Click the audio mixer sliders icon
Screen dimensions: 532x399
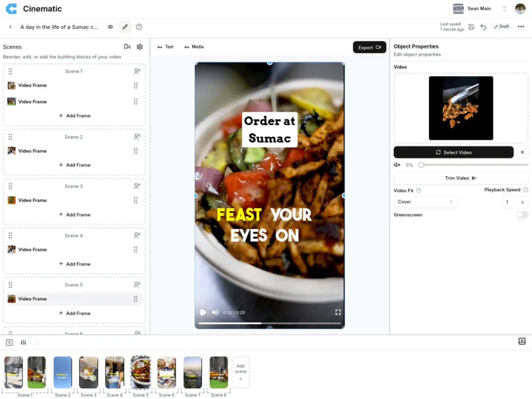point(23,342)
